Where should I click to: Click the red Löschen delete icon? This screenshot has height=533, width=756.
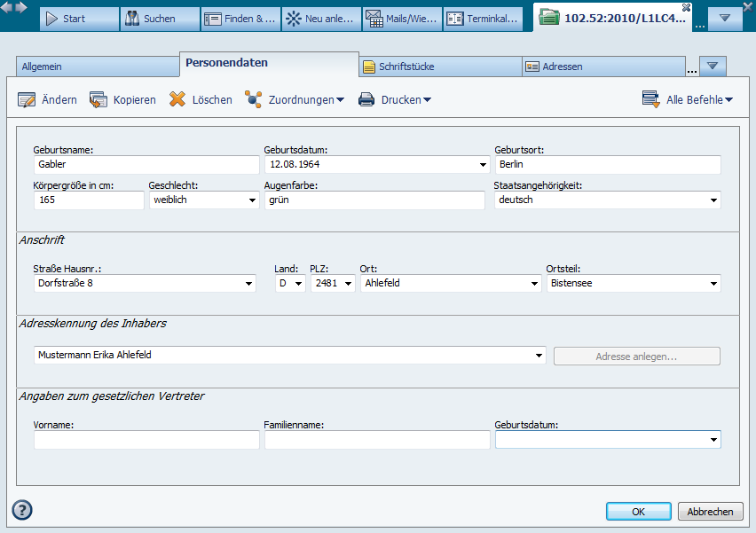pos(177,100)
